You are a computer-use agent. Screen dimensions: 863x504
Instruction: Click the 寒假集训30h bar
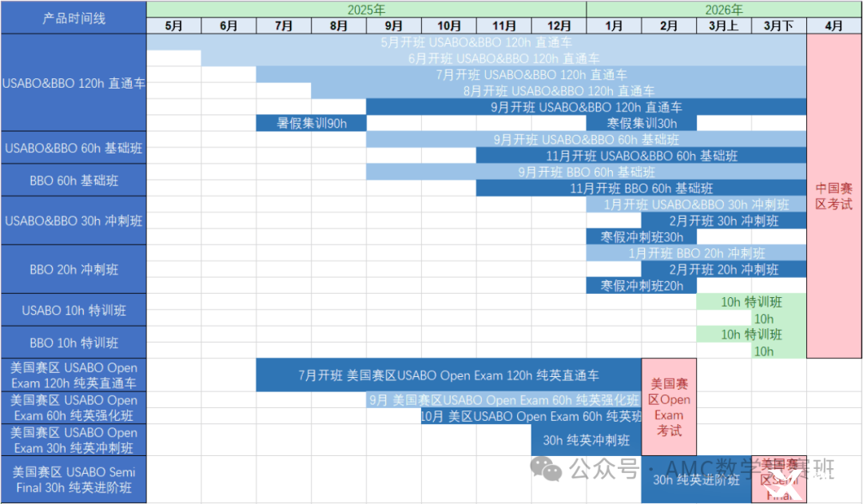(x=642, y=123)
